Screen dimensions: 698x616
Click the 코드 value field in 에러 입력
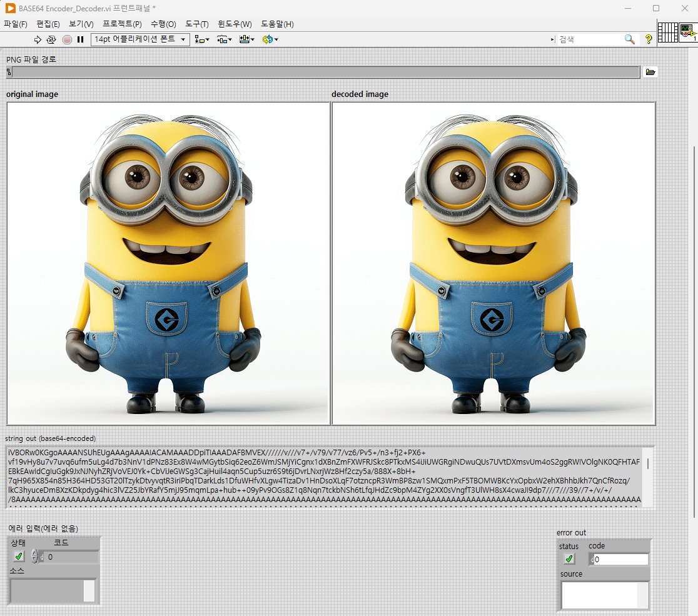point(71,557)
